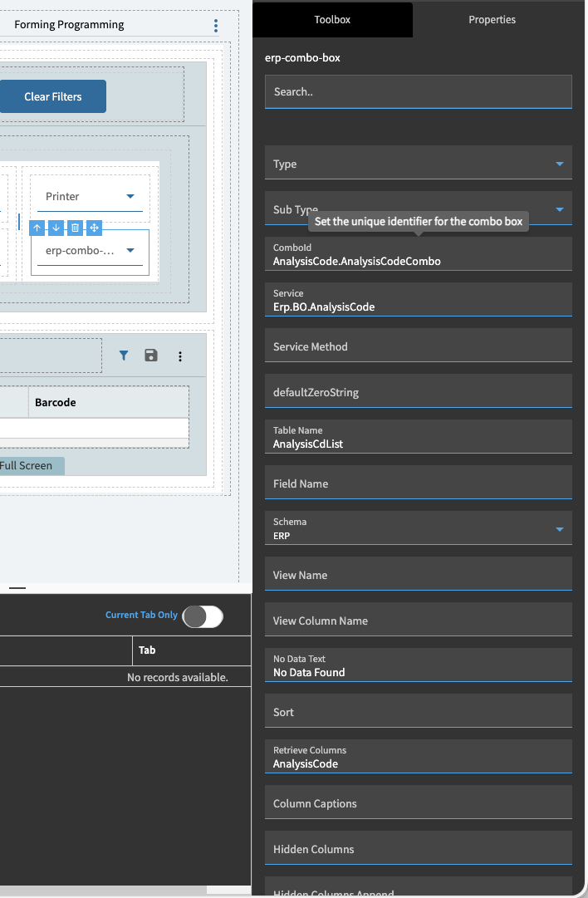Click the Forming Programming title
The image size is (588, 898).
coord(69,25)
